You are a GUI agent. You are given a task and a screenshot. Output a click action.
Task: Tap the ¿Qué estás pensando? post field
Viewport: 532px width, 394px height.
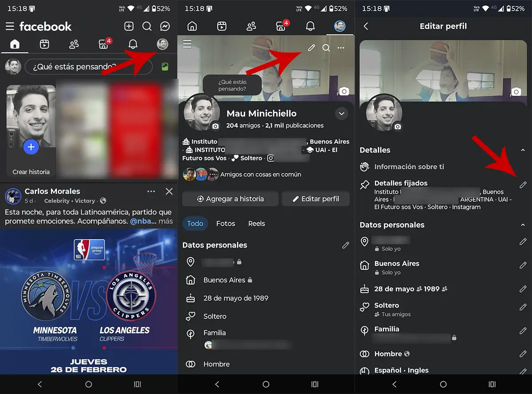coord(89,66)
